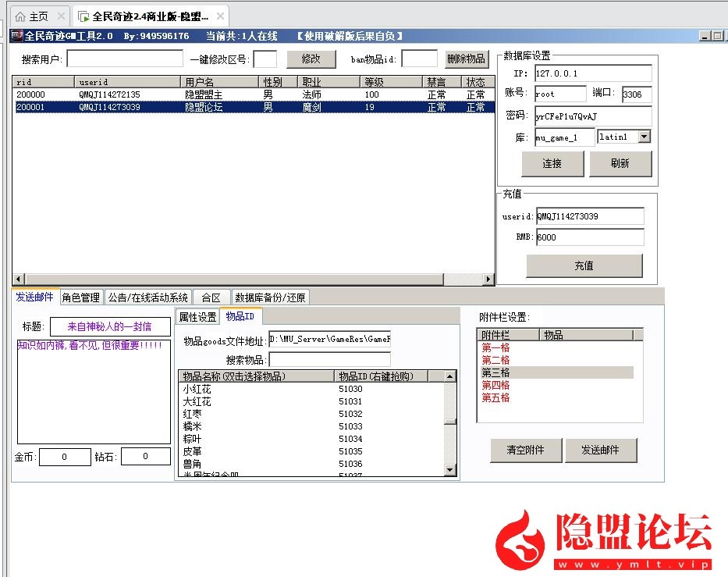
Task: Click the 连接 database button
Action: [552, 163]
